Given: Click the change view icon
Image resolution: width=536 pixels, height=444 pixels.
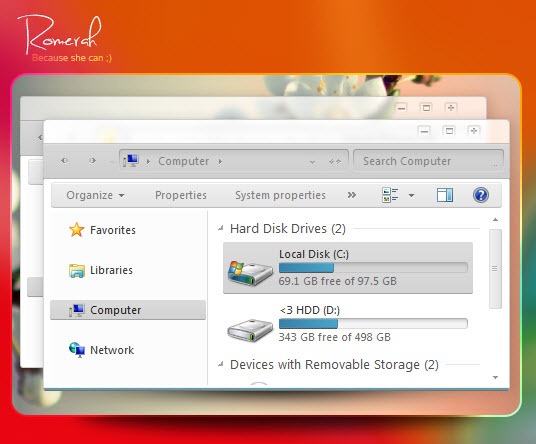Looking at the screenshot, I should pyautogui.click(x=390, y=195).
